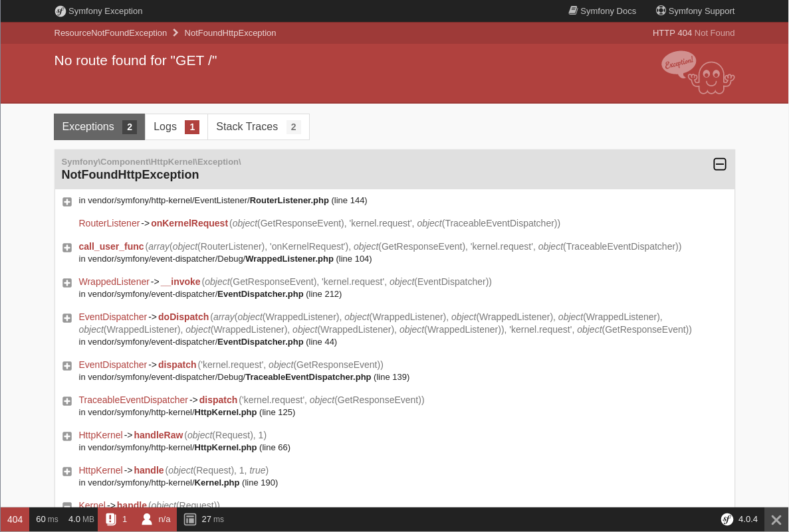Click the 404 status code panel
This screenshot has width=789, height=532.
(x=15, y=519)
